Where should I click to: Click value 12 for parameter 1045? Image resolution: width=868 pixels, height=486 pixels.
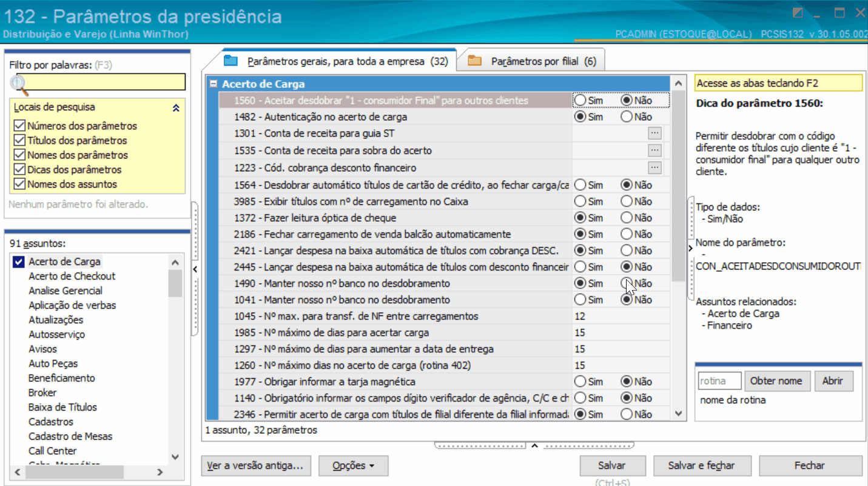tap(621, 316)
